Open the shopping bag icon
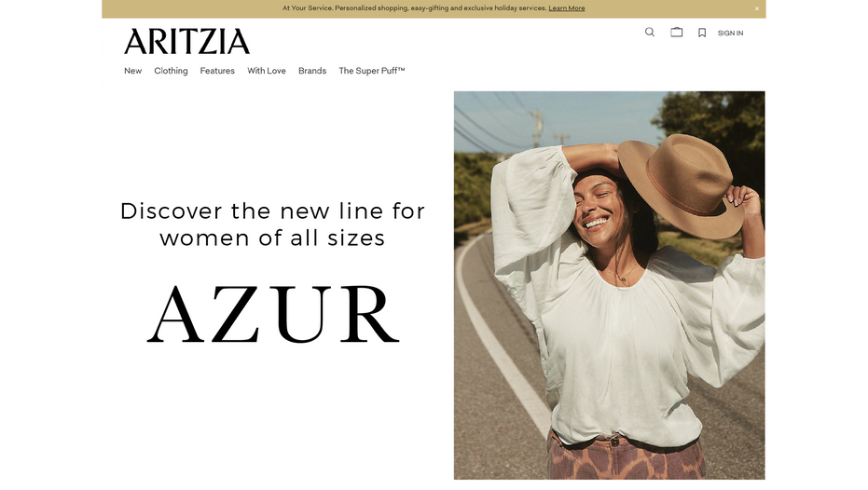The height and width of the screenshot is (490, 868). pos(677,32)
